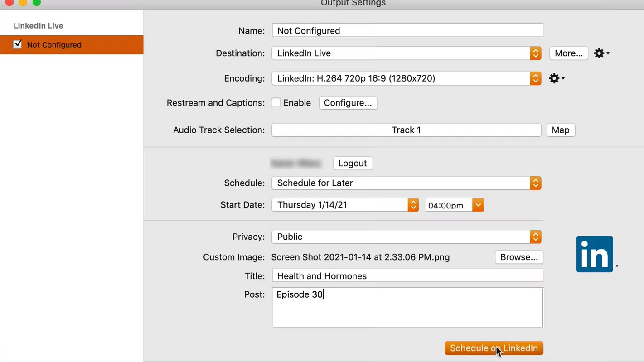Click the Logout button
Image resolution: width=644 pixels, height=362 pixels.
point(353,164)
